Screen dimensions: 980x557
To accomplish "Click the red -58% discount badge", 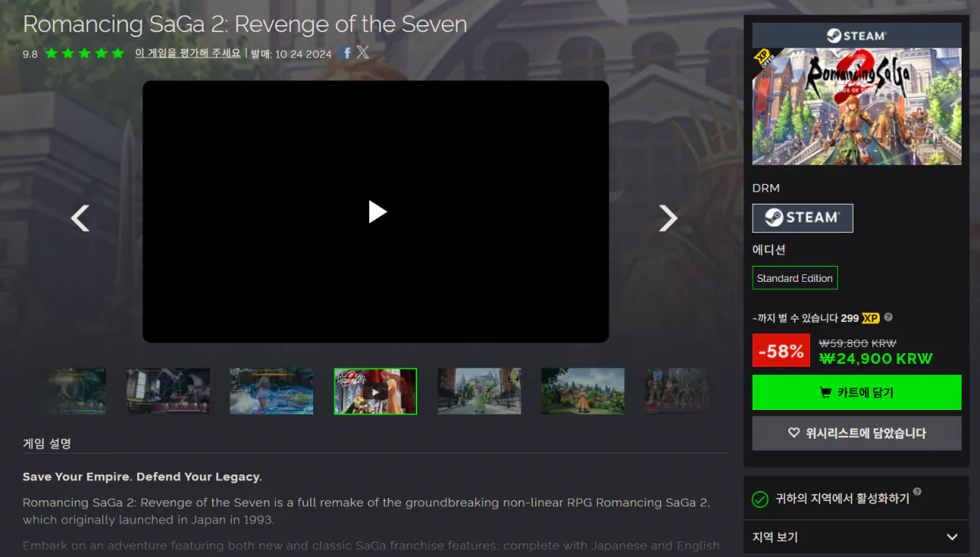I will point(781,351).
